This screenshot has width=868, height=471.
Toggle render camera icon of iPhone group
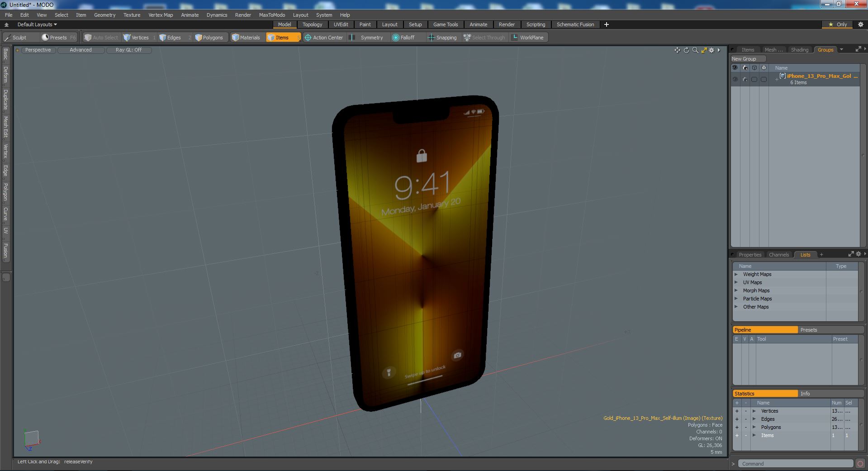point(745,79)
